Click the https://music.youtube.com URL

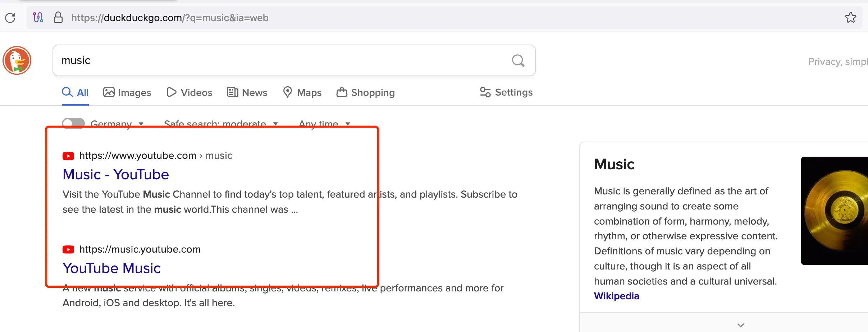pos(140,249)
